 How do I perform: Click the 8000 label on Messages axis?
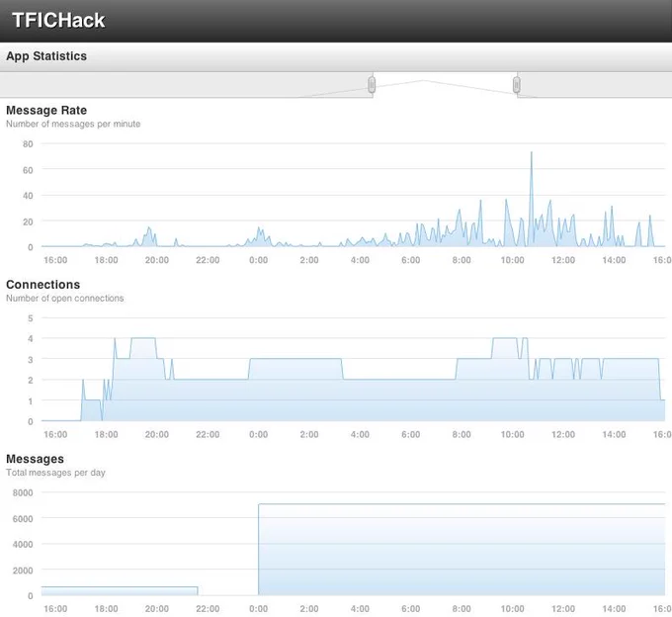coord(23,493)
